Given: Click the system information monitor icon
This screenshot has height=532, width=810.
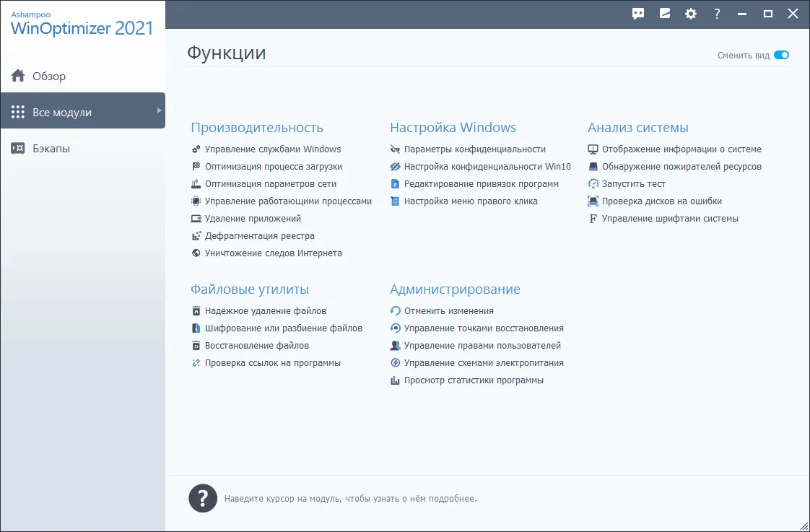Looking at the screenshot, I should tap(593, 149).
